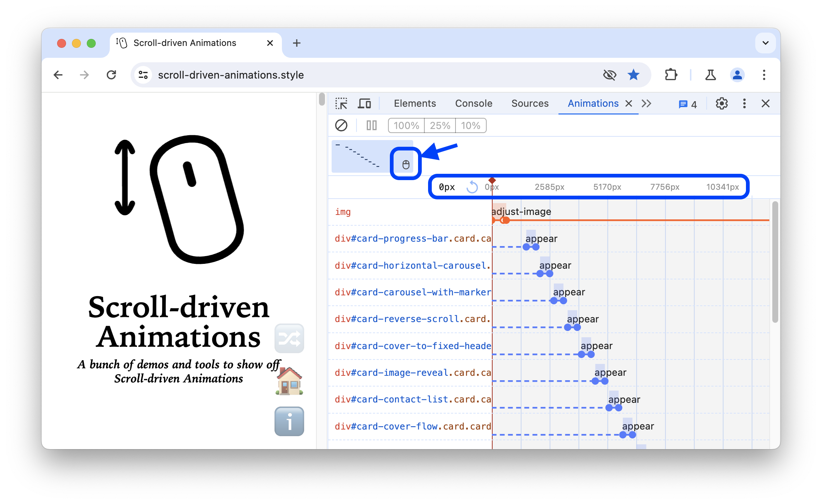Select 25% animation playback speed
Image resolution: width=822 pixels, height=504 pixels.
(x=440, y=125)
